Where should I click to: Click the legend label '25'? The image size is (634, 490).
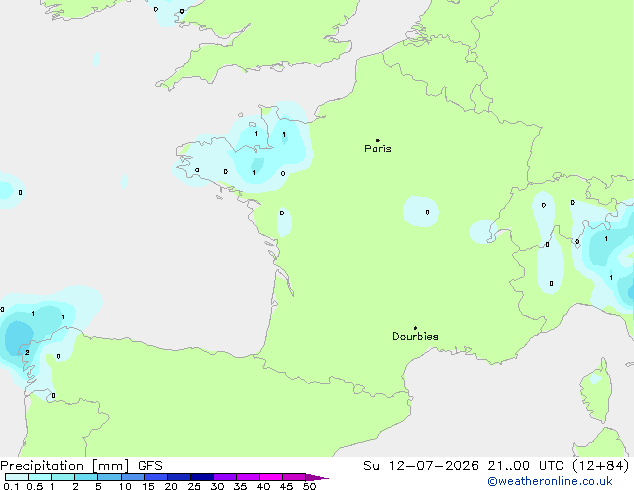[x=194, y=486]
